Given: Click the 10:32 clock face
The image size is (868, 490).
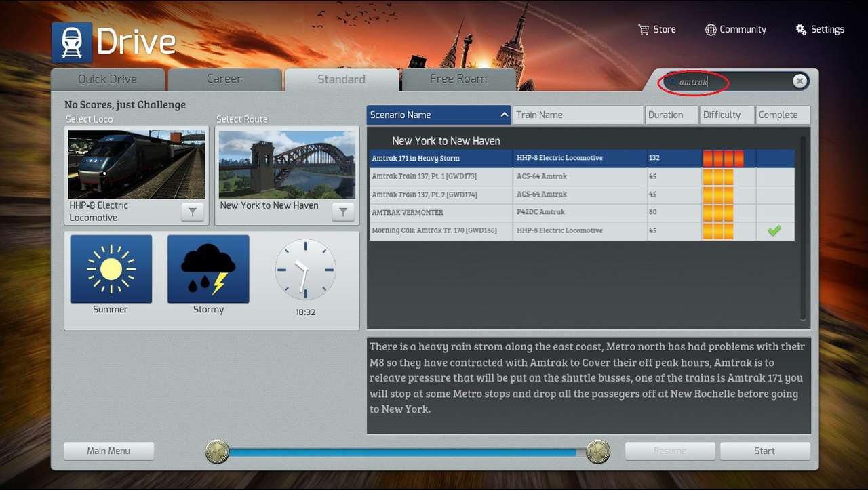Looking at the screenshot, I should (x=305, y=269).
